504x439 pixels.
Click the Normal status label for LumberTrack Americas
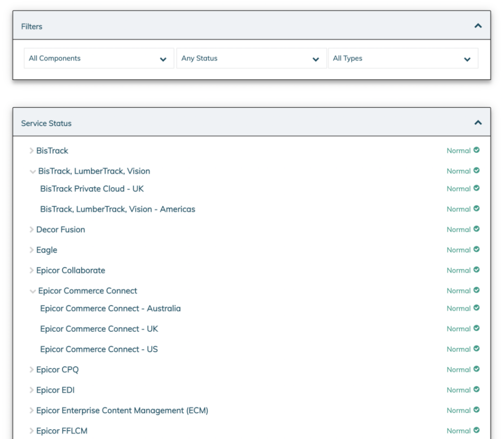click(x=461, y=209)
